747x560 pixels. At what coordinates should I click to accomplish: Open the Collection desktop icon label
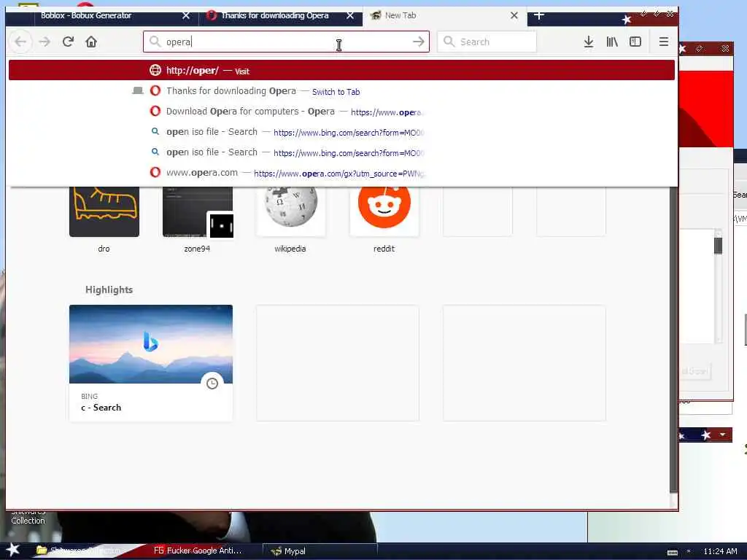pos(28,521)
